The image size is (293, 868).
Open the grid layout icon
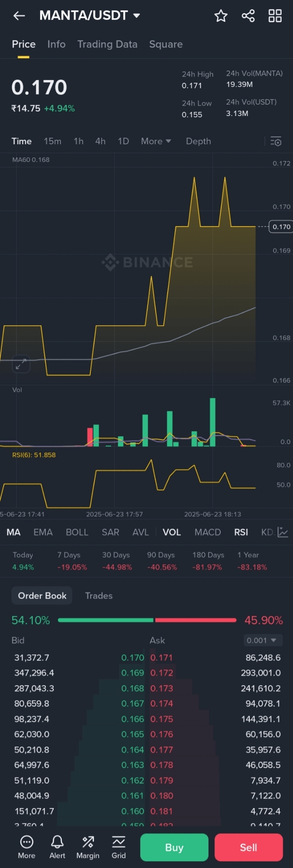coord(275,16)
